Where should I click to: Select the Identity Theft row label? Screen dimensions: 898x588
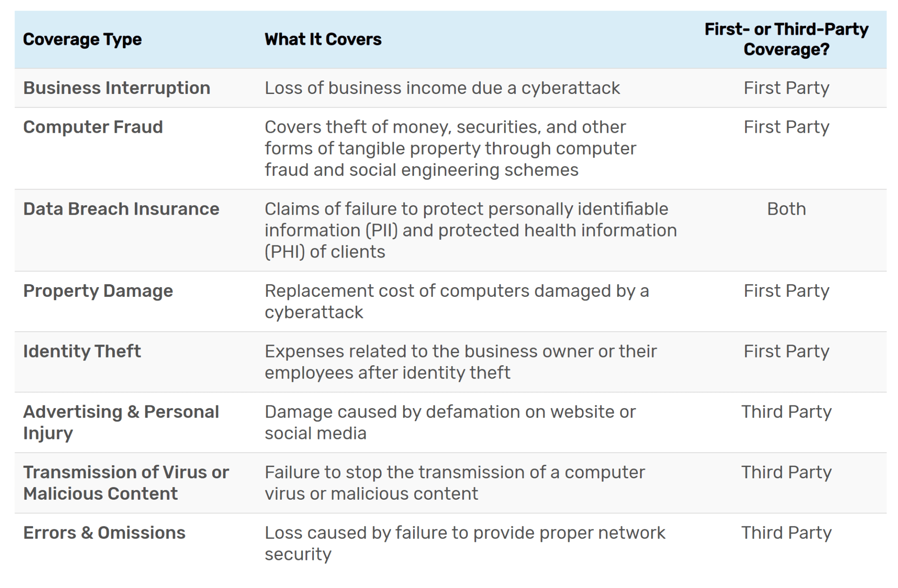click(x=82, y=351)
